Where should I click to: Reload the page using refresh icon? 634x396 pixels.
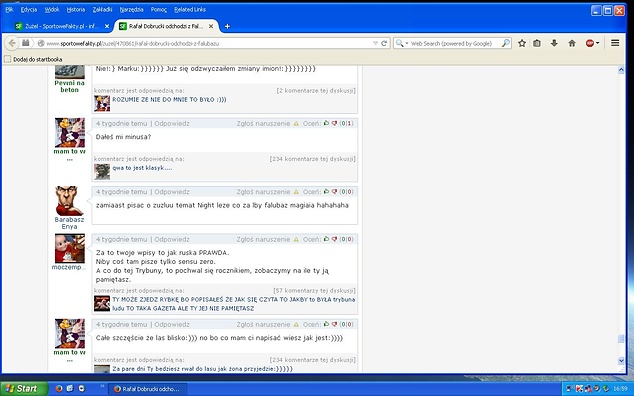point(384,43)
